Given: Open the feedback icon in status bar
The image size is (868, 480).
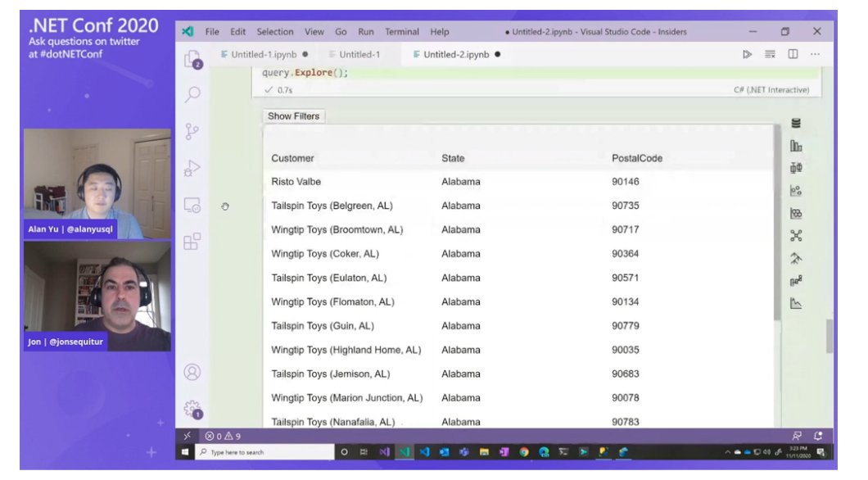Looking at the screenshot, I should tap(797, 437).
